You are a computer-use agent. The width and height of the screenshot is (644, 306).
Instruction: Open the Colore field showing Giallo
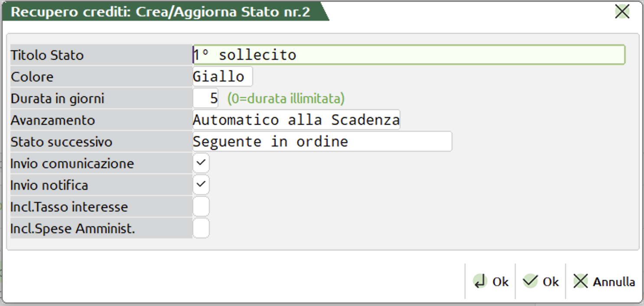(222, 77)
